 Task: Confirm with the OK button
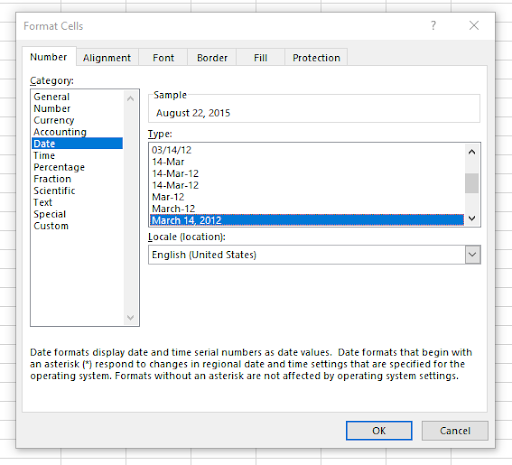click(379, 430)
